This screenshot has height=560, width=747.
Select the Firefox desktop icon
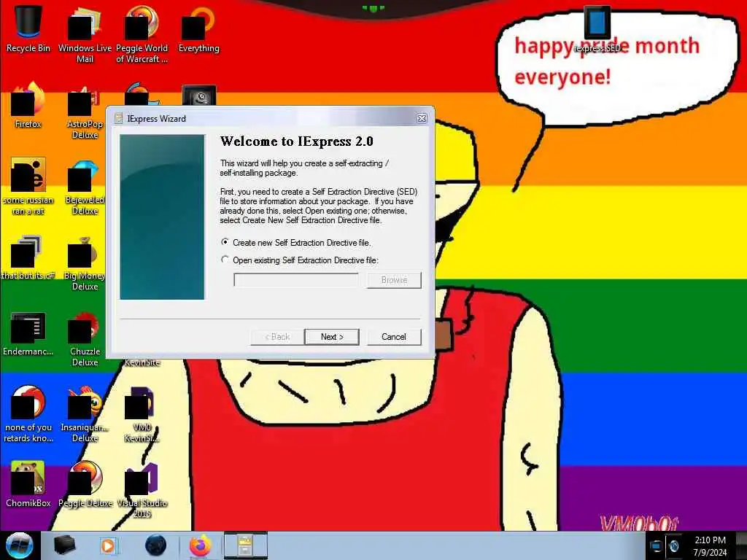pos(28,106)
